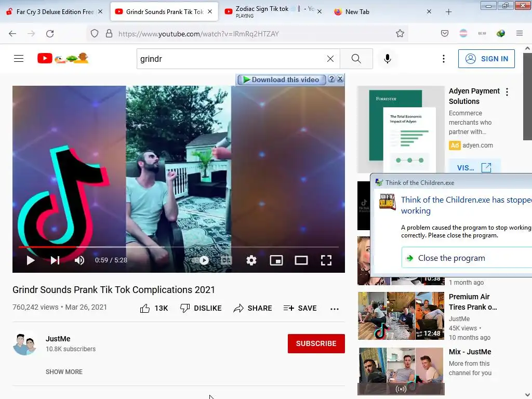Click the DISLIKE thumbs-down button
Screen dimensions: 532x399
click(x=201, y=308)
